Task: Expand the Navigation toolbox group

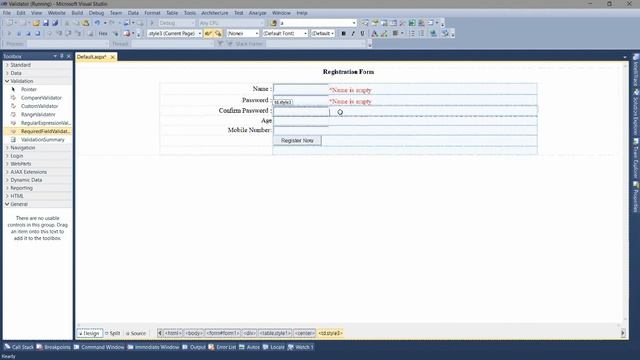Action: click(7, 148)
